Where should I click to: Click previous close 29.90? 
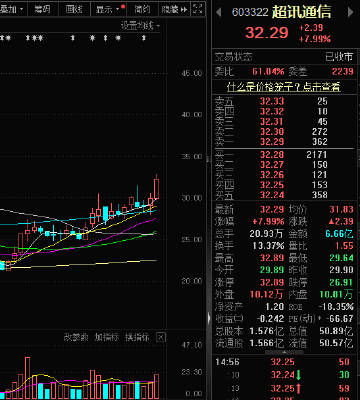[x=341, y=270]
